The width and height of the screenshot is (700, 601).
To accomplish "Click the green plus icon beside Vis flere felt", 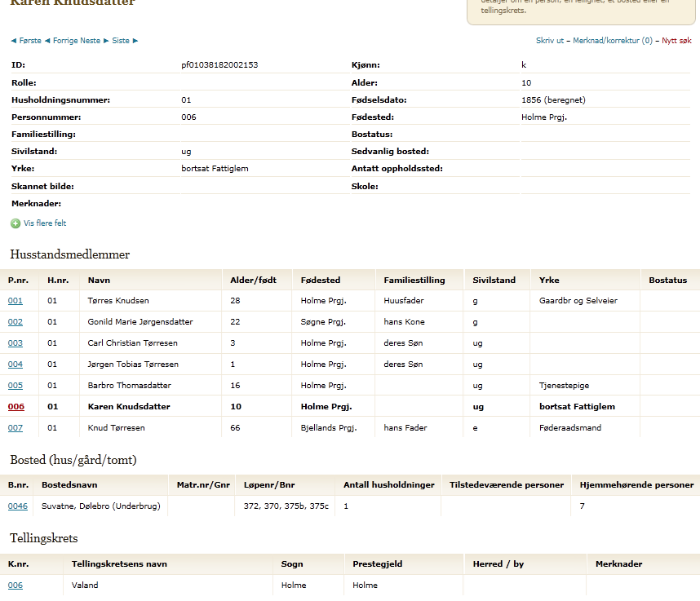I will (x=16, y=223).
